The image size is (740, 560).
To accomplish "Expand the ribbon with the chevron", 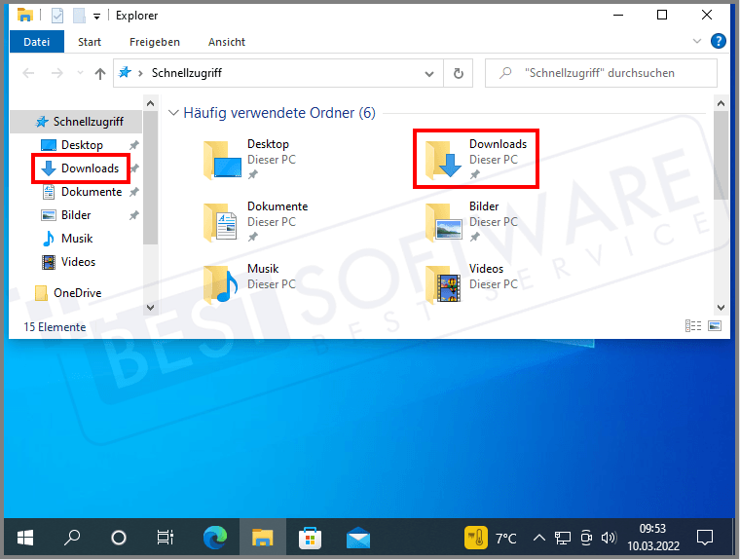I will (x=697, y=42).
